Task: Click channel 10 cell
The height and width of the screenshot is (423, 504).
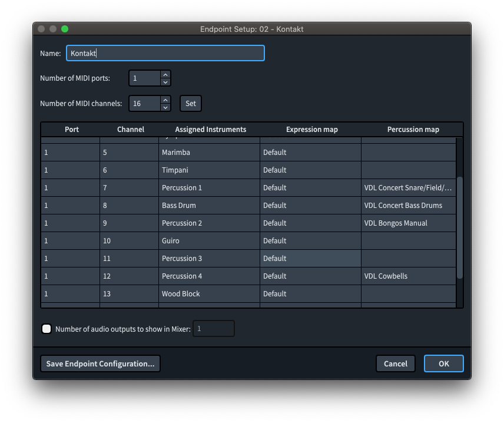Action: [x=129, y=241]
